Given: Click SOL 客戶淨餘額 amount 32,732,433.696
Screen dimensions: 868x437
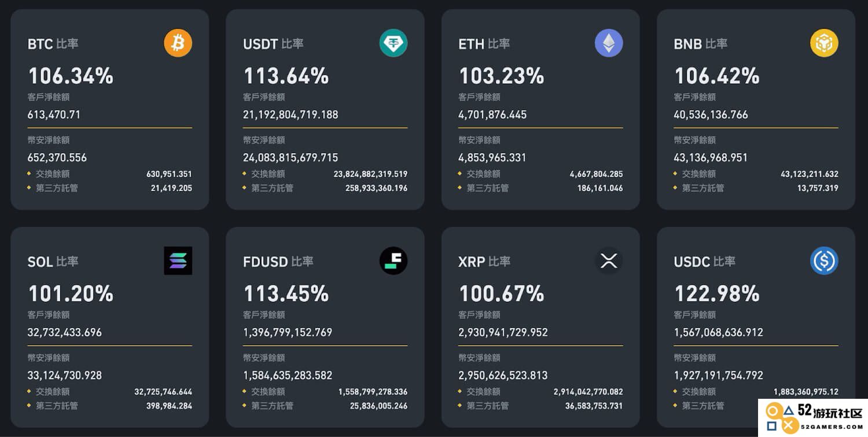Looking at the screenshot, I should 65,332.
